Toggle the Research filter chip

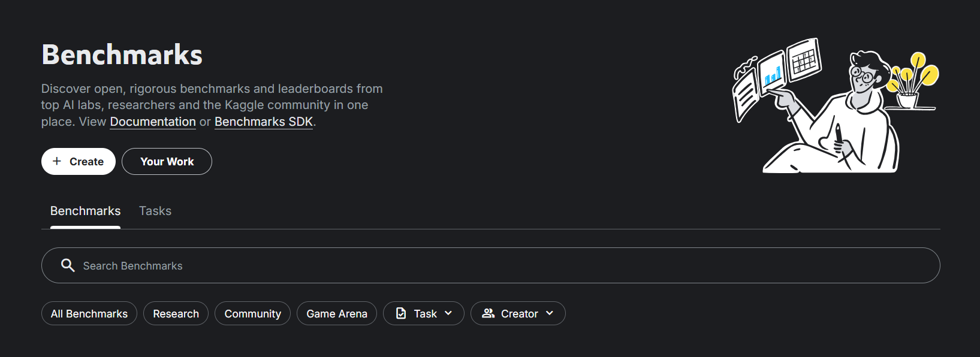[x=176, y=313]
